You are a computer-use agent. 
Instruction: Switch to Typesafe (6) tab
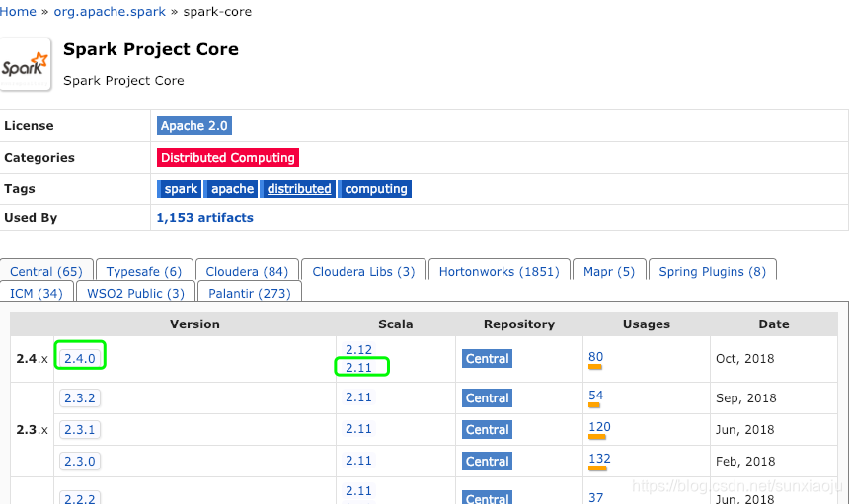click(144, 271)
